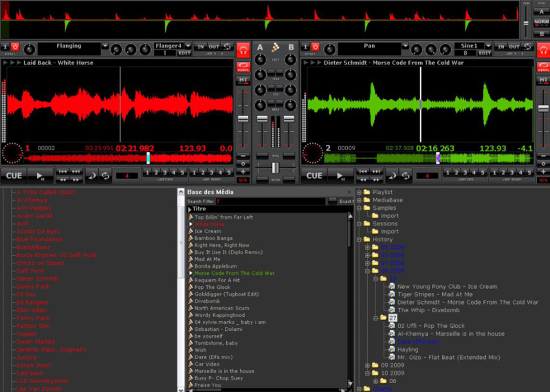Set loop IN point on deck 1
This screenshot has width=550, height=392.
(x=201, y=47)
